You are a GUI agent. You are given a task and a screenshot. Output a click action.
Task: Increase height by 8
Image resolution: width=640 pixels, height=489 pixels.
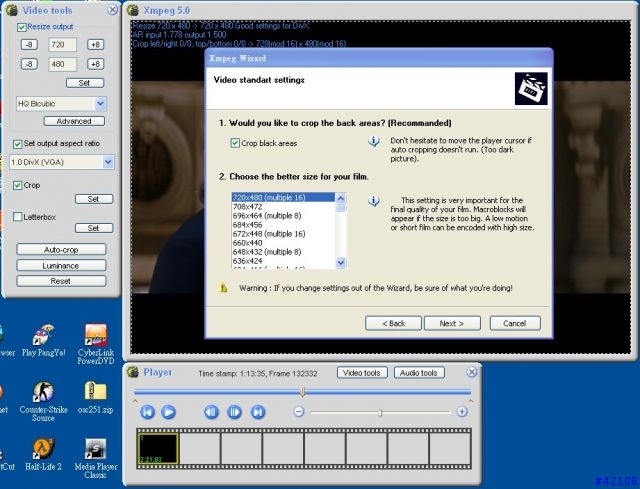[96, 64]
